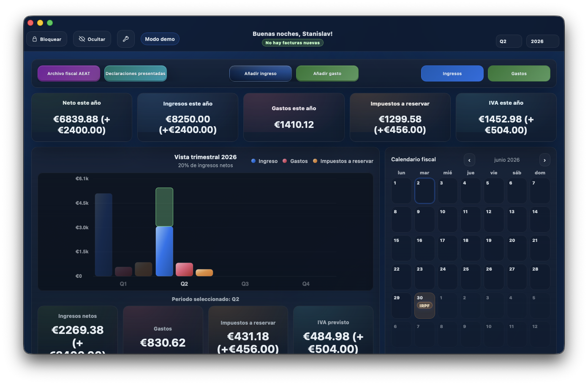Open Archivo fiscal AEAT

[x=69, y=73]
